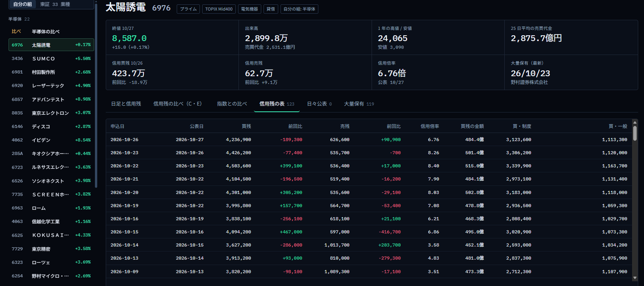Open the 日足と信用残 tab
Viewport: 644px width, 286px height.
click(x=126, y=104)
